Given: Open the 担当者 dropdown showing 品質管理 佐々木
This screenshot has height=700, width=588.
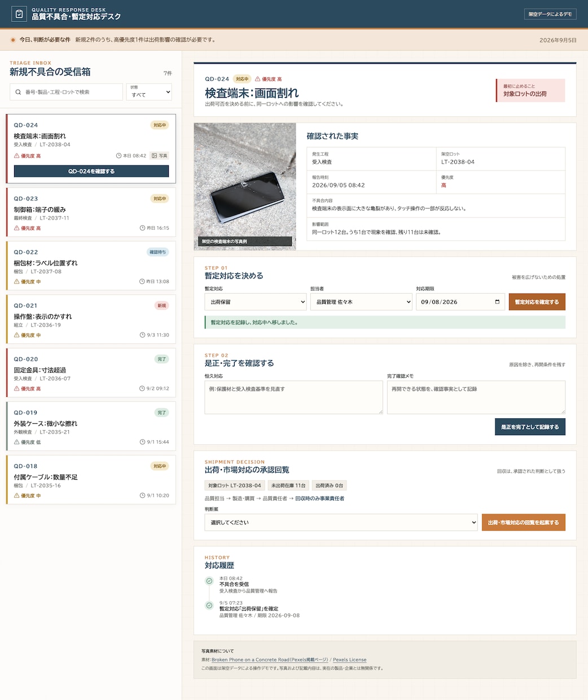Looking at the screenshot, I should coord(361,302).
